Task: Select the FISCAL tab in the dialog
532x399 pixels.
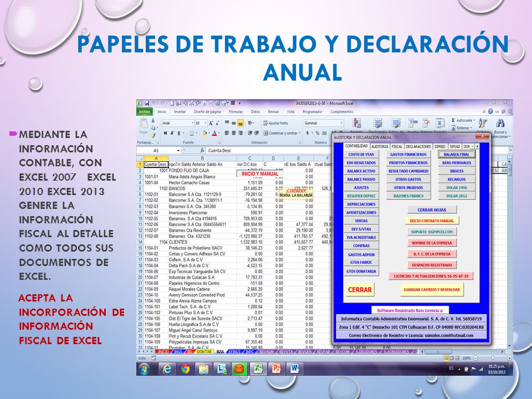Action: coord(397,146)
